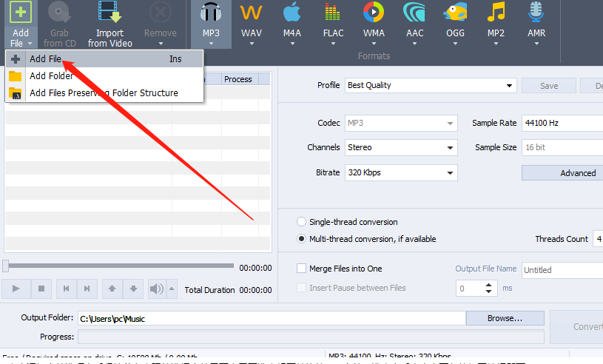Expand the Remove button arrow

pos(161,44)
